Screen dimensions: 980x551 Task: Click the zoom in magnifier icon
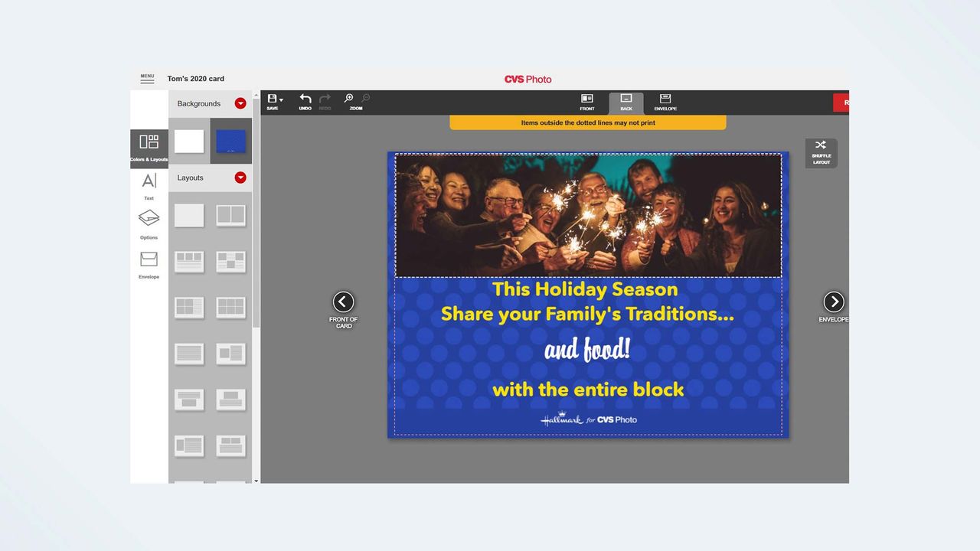(348, 99)
